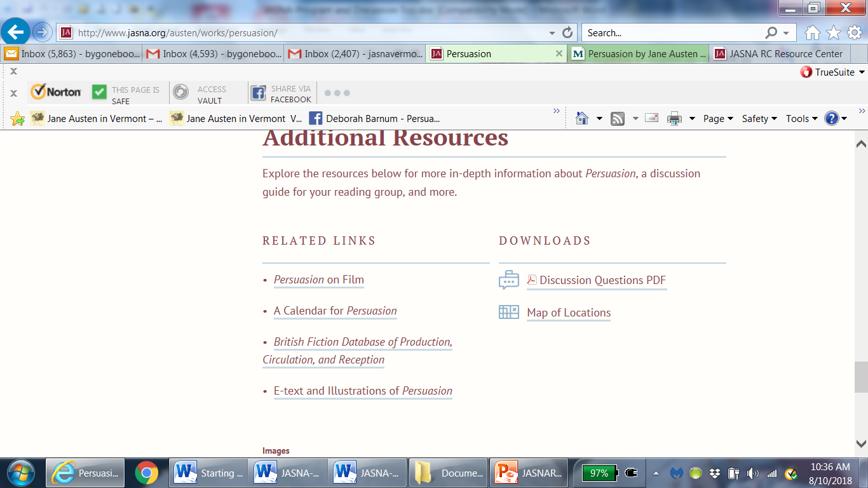Open the Norton Access Vault icon
Screen dimensions: 868x488
tap(181, 93)
